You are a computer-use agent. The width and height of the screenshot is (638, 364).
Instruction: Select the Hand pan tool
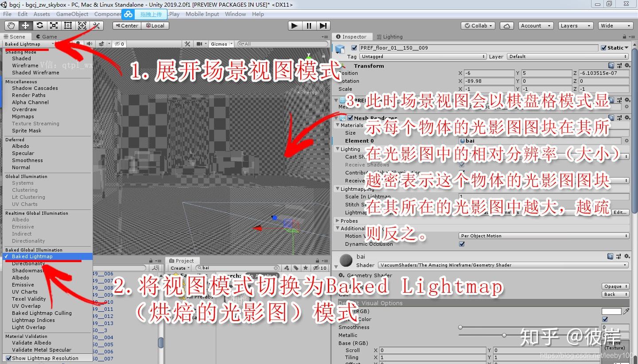click(x=11, y=25)
